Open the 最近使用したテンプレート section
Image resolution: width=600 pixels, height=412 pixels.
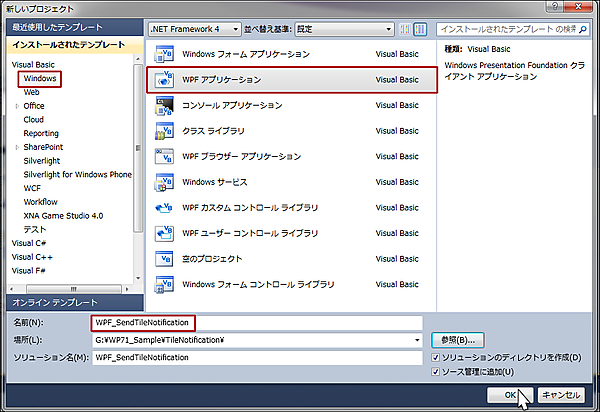(x=70, y=28)
